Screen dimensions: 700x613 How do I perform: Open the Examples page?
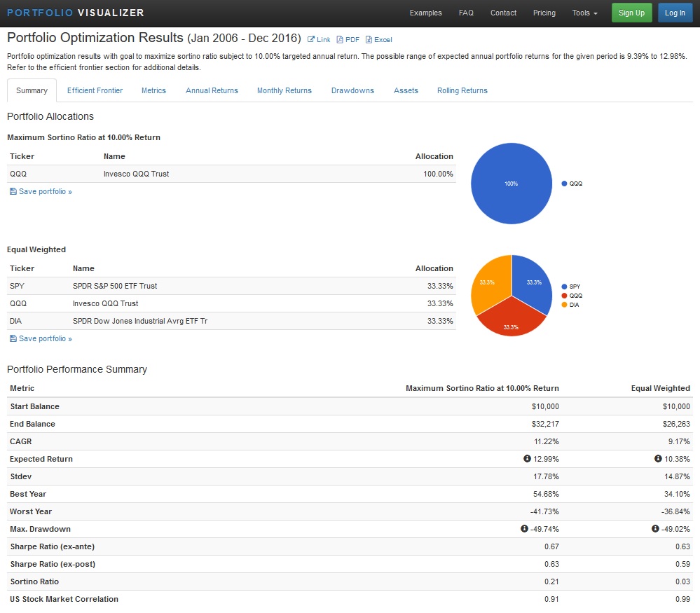pyautogui.click(x=425, y=13)
